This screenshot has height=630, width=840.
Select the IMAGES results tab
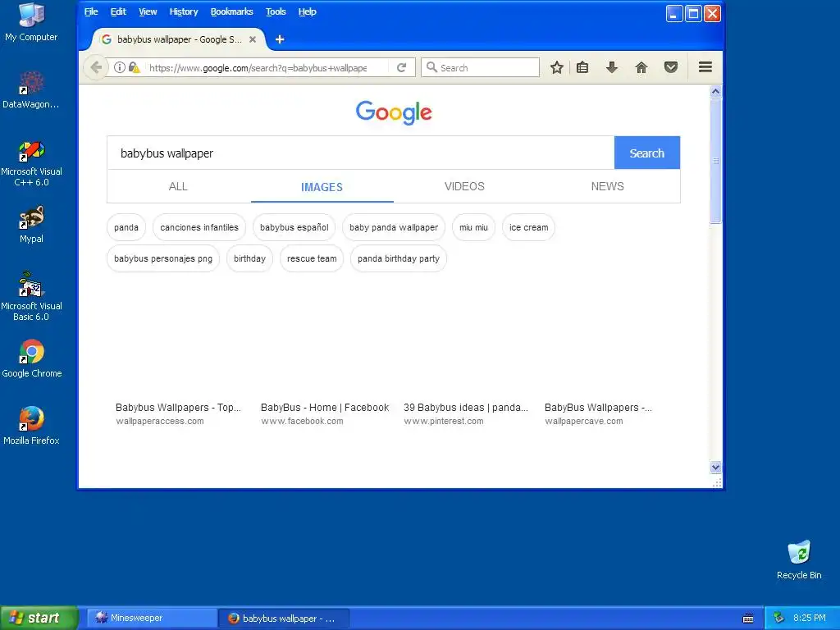322,186
